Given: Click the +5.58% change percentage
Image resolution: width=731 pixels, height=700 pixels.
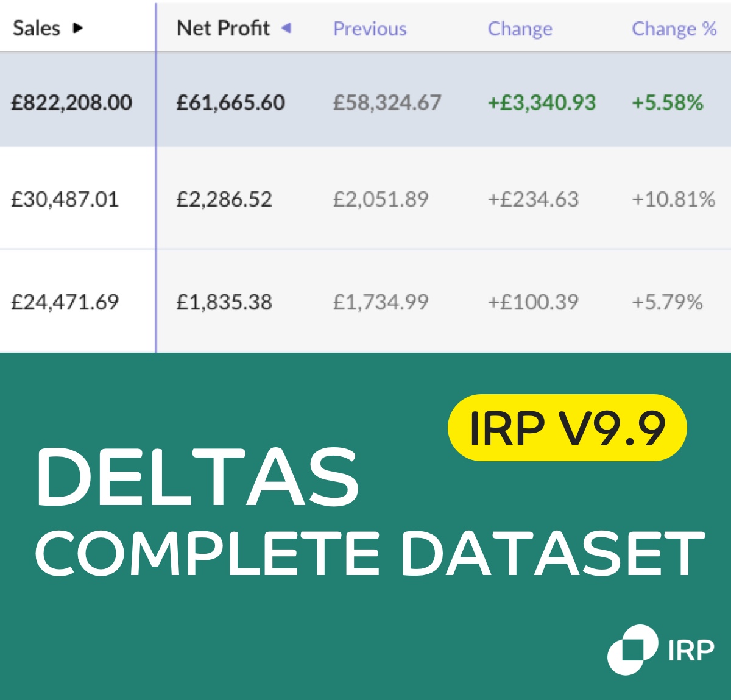Looking at the screenshot, I should point(668,102).
